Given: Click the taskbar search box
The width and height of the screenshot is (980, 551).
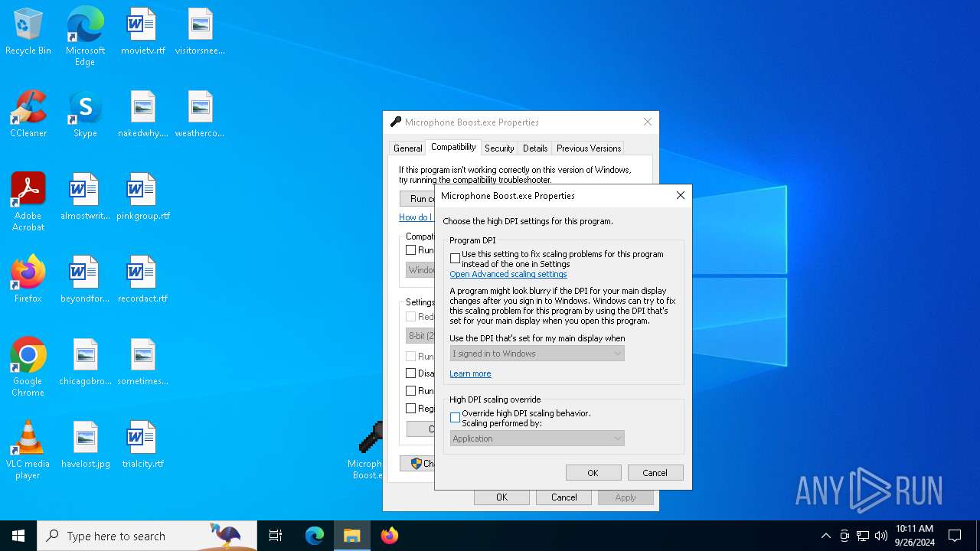Looking at the screenshot, I should coord(147,536).
